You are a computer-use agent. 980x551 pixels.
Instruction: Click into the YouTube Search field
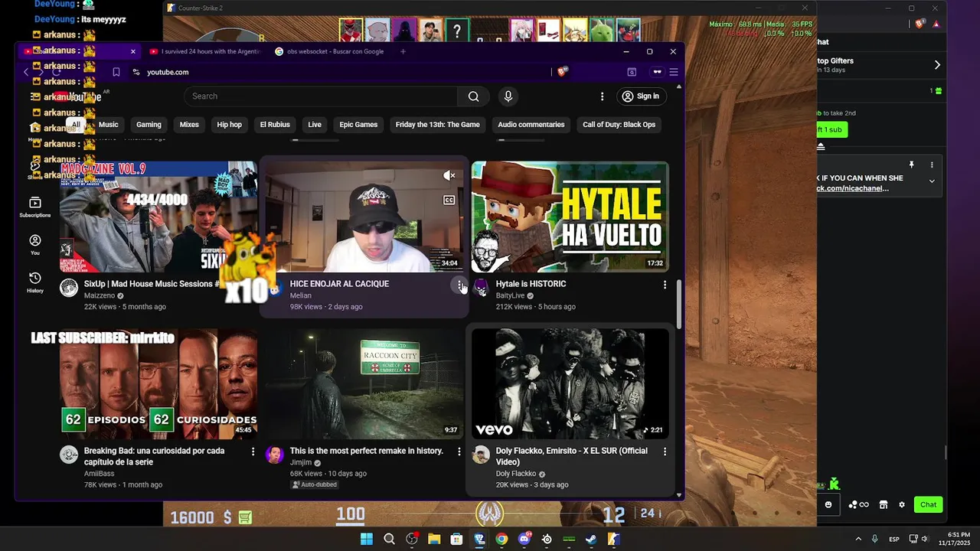(x=321, y=96)
